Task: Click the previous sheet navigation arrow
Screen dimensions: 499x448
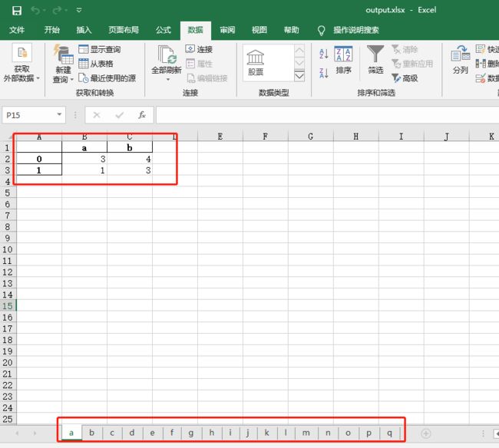Action: (17, 433)
